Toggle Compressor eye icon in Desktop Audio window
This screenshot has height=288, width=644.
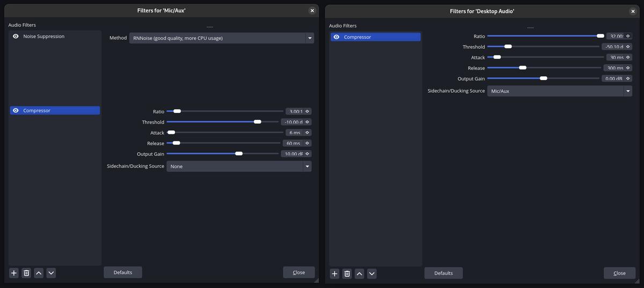pyautogui.click(x=336, y=37)
